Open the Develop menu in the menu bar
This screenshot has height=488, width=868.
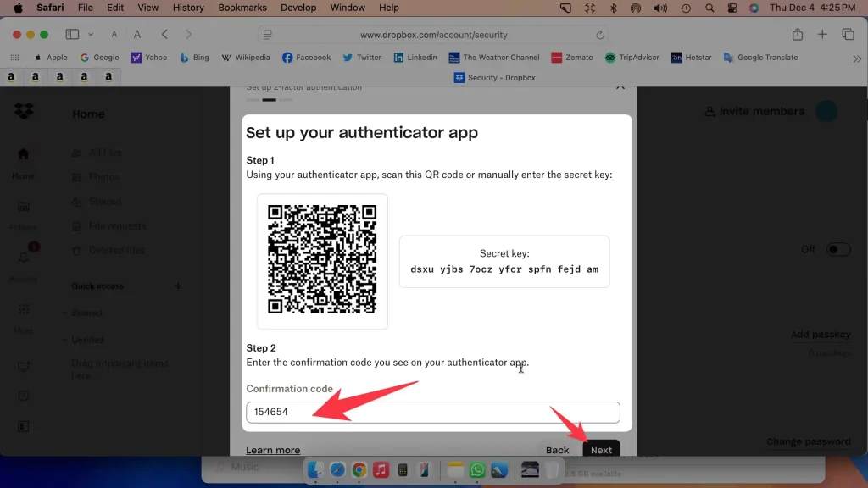click(298, 8)
